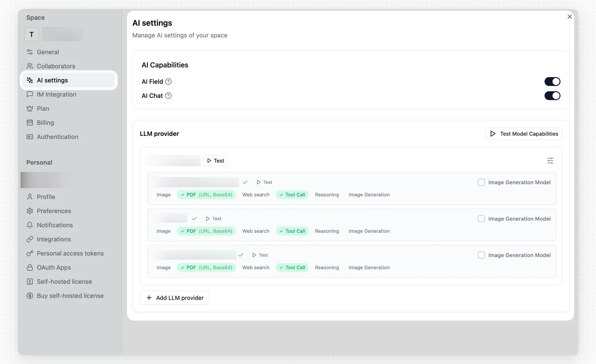
Task: Click Test Model Capabilities button
Action: pos(524,134)
